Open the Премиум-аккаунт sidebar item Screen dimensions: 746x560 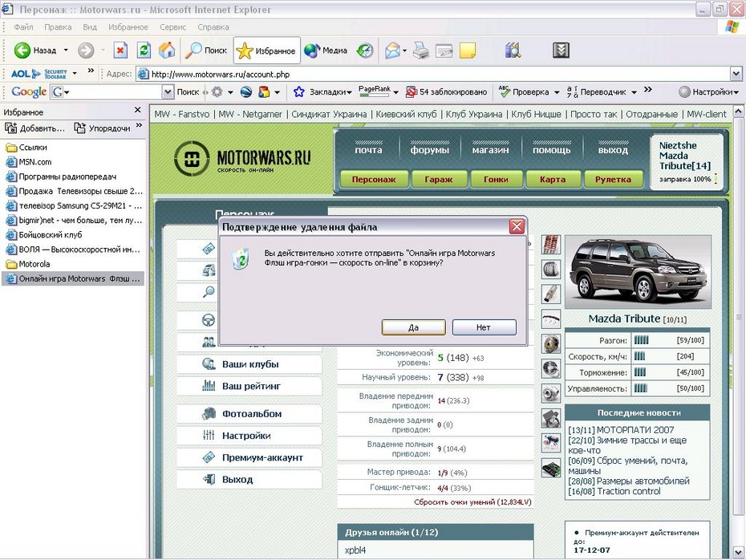249,457
